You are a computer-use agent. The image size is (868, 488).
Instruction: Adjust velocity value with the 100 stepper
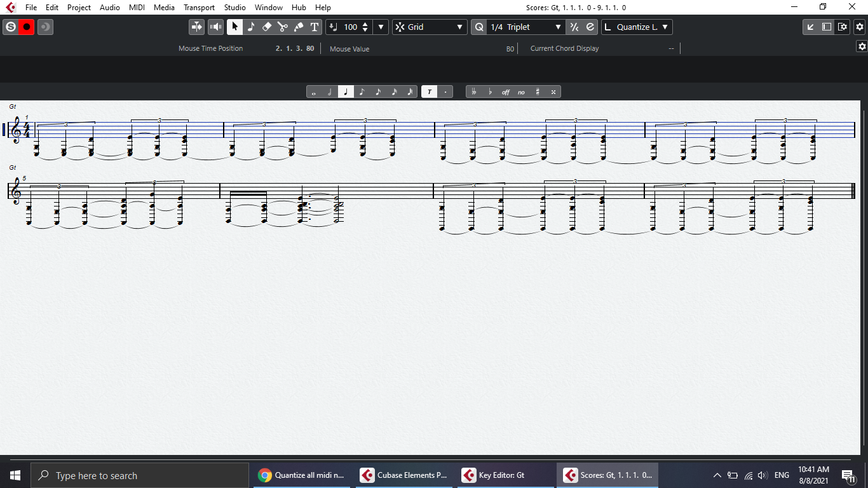364,27
